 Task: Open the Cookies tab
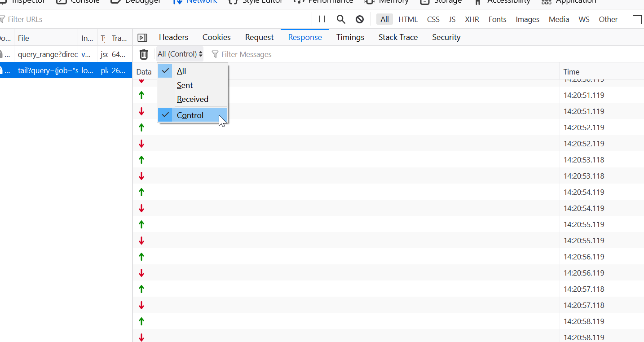coord(216,37)
